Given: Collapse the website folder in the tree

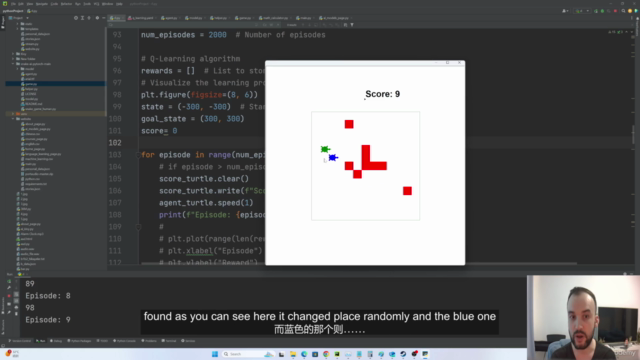Looking at the screenshot, I should (x=13, y=119).
